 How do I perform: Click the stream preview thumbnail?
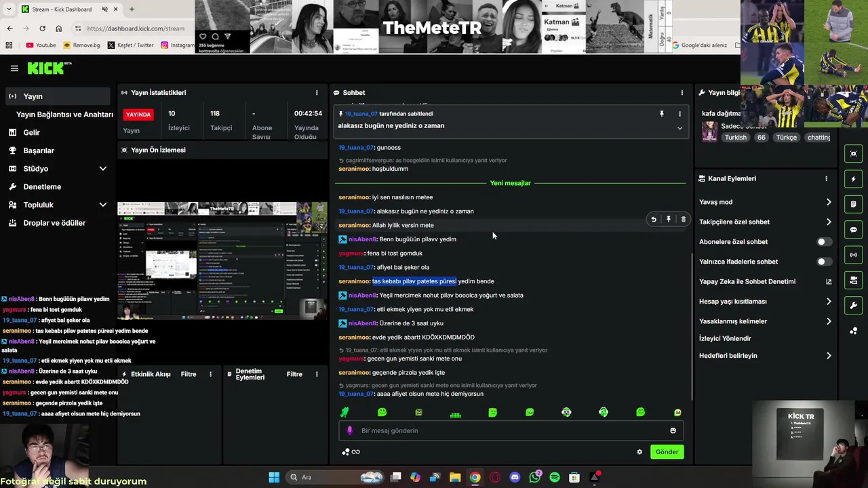click(222, 261)
